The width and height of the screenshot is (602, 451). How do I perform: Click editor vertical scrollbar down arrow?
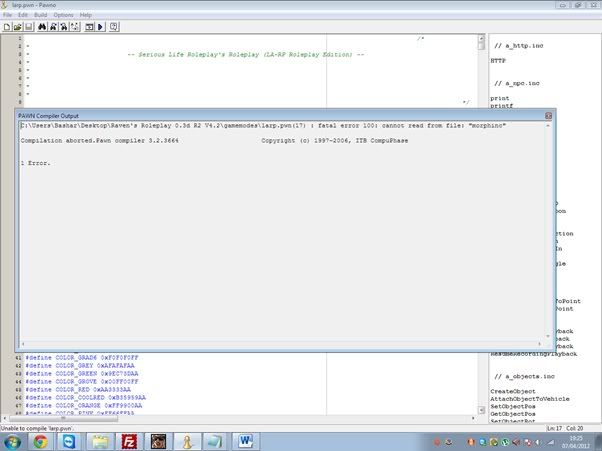481,410
